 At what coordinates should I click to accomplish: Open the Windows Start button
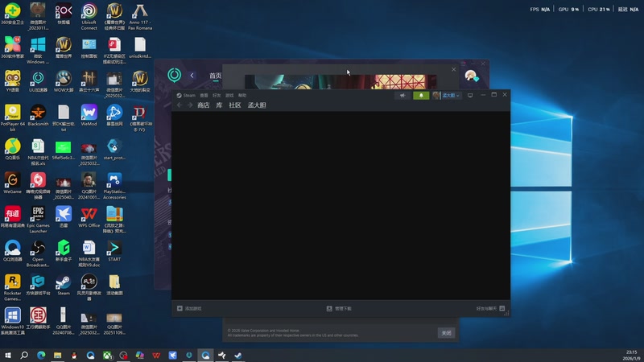click(x=8, y=355)
